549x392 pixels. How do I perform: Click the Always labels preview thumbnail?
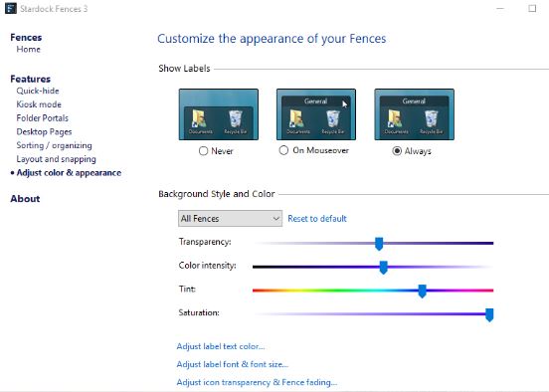(x=414, y=114)
